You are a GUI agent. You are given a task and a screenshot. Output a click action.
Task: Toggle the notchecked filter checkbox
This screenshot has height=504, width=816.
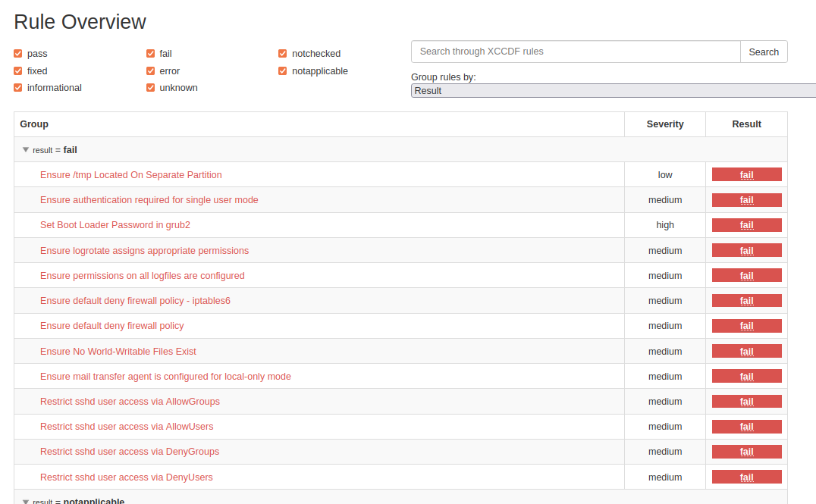click(x=283, y=54)
